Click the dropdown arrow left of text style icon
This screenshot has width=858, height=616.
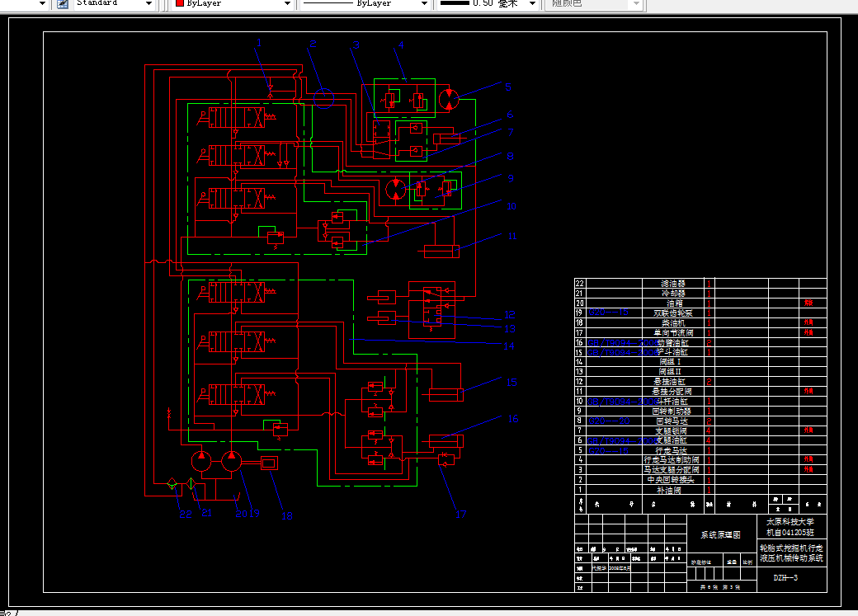pos(42,4)
